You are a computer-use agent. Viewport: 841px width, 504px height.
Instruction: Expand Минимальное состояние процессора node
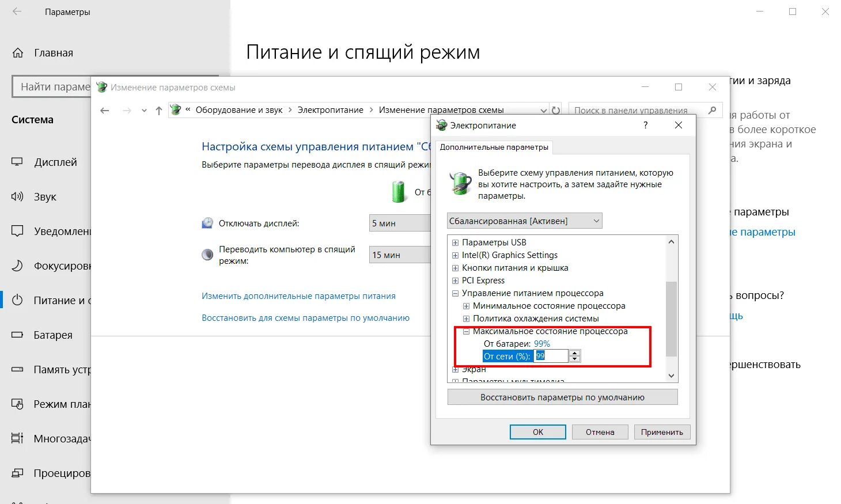(x=466, y=306)
